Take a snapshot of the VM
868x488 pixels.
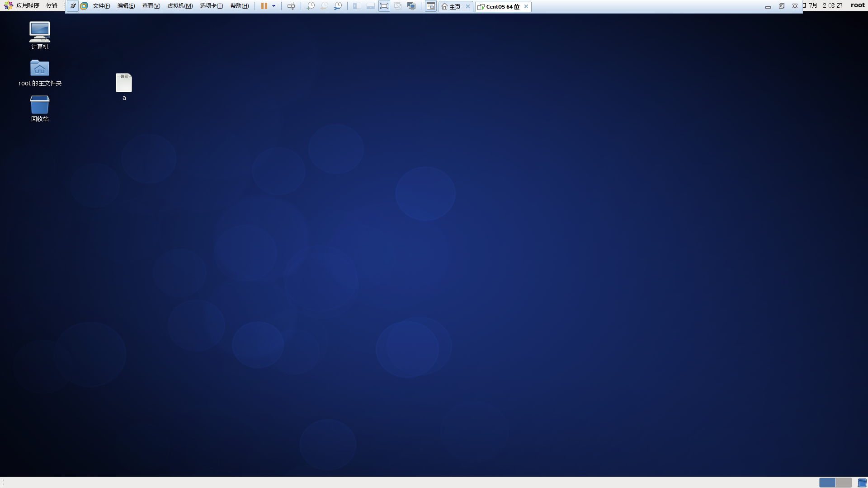pyautogui.click(x=310, y=6)
